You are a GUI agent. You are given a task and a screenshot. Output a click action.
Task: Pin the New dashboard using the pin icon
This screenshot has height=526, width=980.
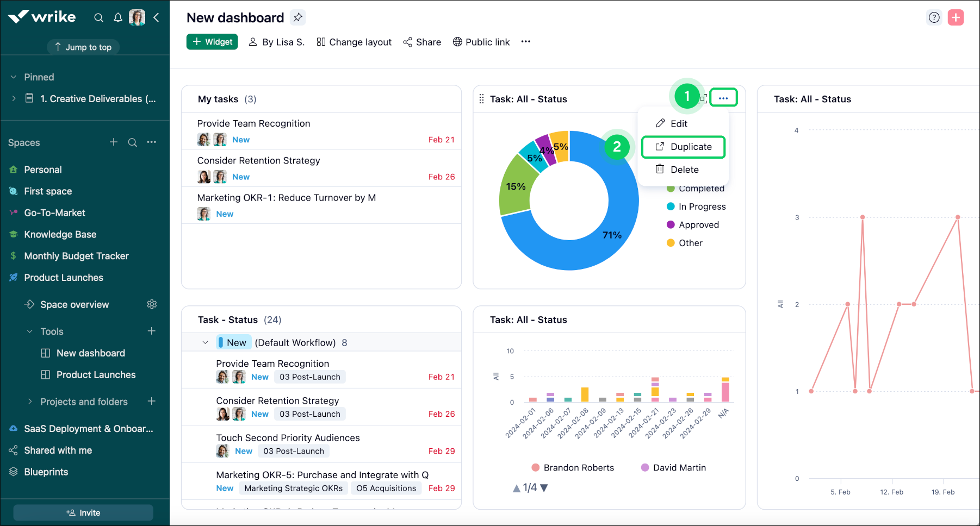(x=297, y=17)
